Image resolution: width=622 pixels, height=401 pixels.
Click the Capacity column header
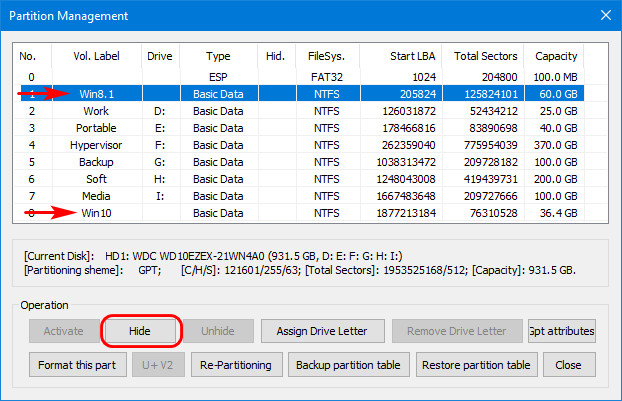point(556,56)
